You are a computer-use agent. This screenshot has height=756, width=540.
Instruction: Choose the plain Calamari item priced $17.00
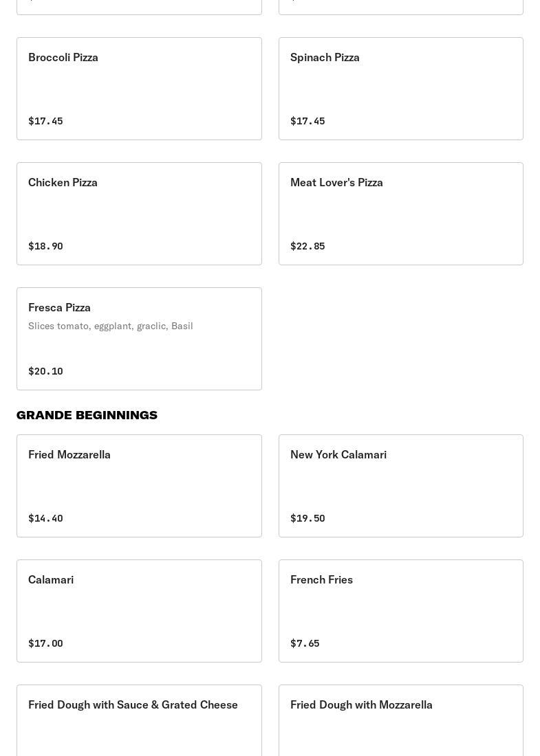[x=139, y=611]
